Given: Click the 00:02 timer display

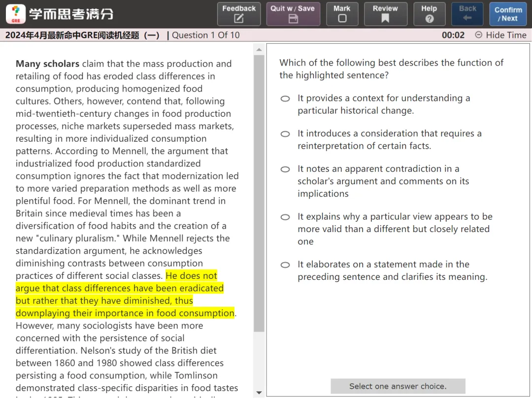Looking at the screenshot, I should (x=453, y=35).
